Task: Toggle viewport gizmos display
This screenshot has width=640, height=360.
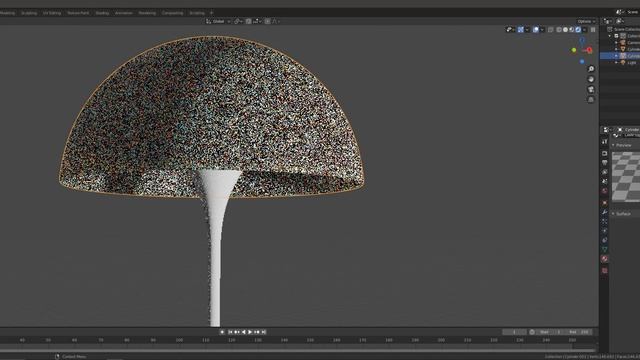Action: [x=521, y=29]
